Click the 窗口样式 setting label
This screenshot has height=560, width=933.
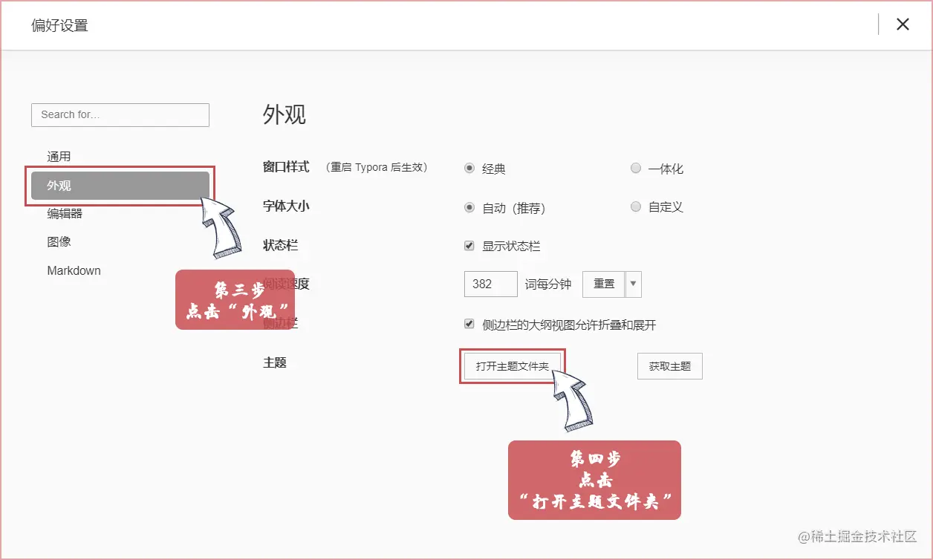(286, 167)
